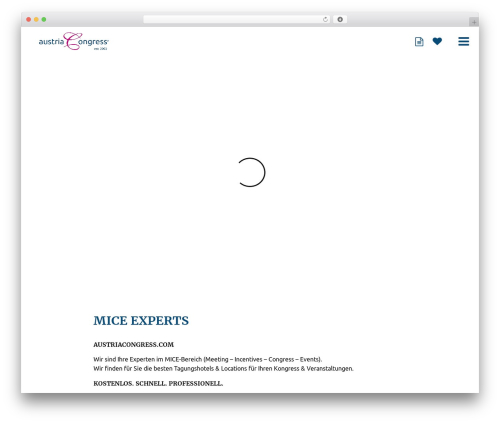Click the red close window dot

tap(29, 20)
